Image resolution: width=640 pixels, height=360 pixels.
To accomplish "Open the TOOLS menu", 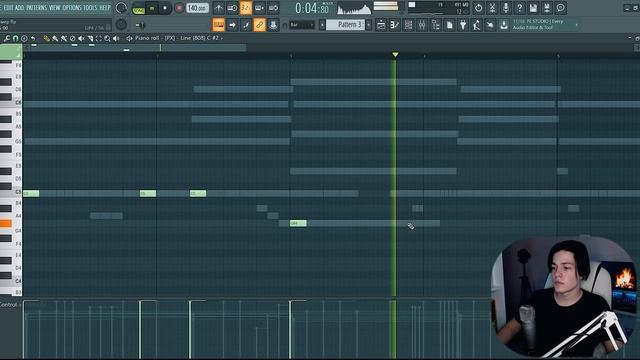I will 90,8.
